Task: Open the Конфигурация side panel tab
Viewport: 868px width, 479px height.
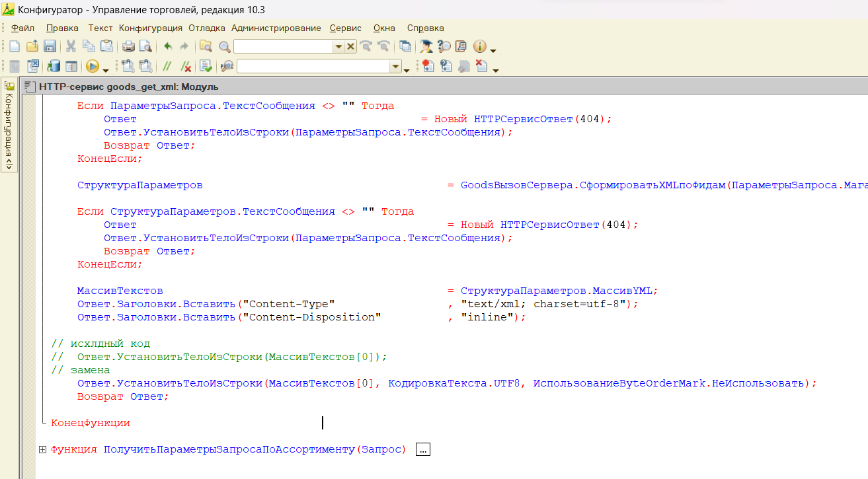Action: tap(9, 124)
